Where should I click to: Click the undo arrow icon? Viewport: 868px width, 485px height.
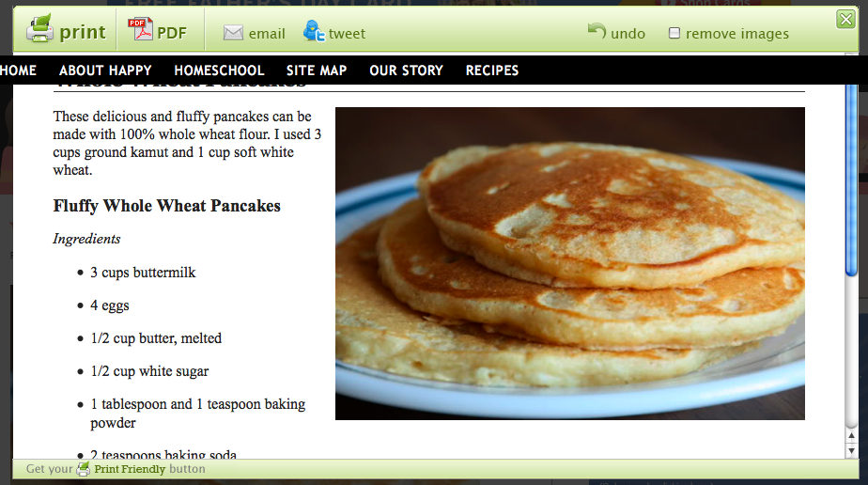click(x=597, y=30)
